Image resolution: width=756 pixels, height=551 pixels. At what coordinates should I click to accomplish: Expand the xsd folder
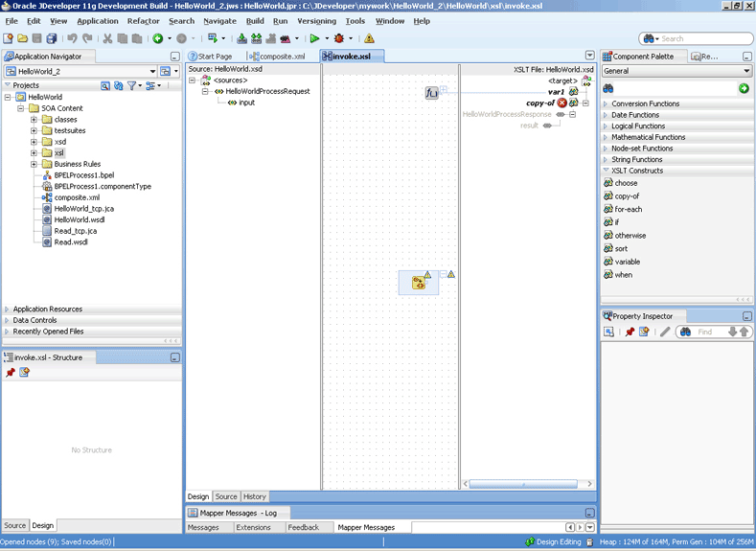tap(34, 142)
